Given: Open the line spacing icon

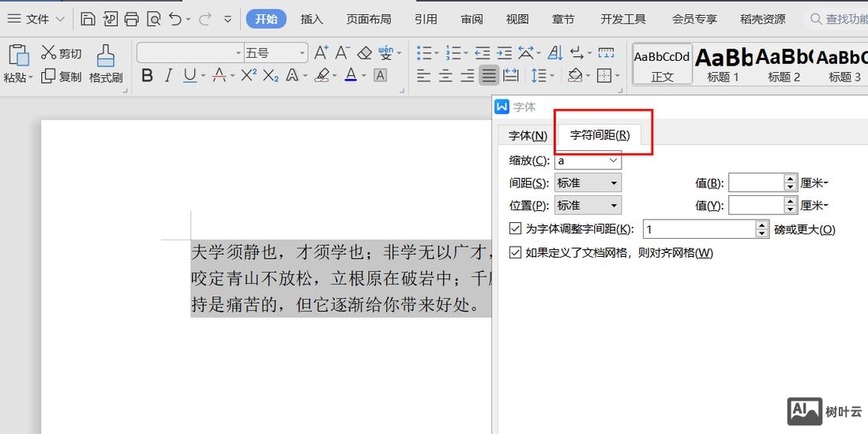Looking at the screenshot, I should tap(538, 75).
